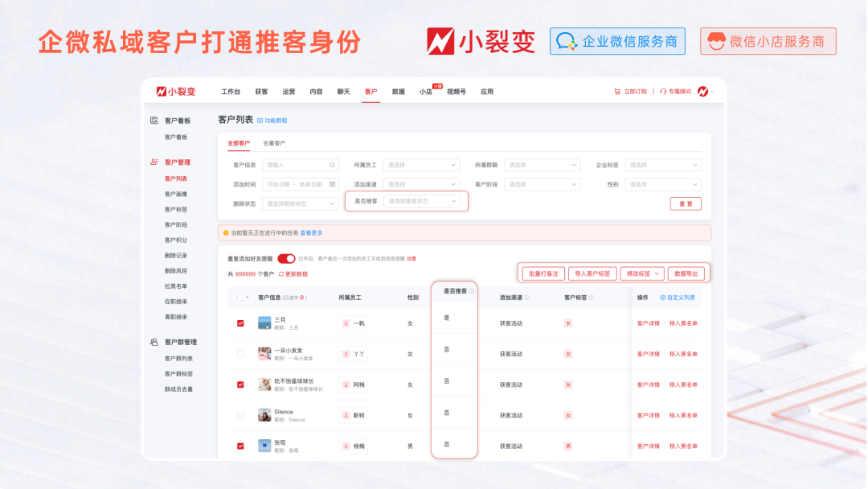The height and width of the screenshot is (489, 868).
Task: Expand the 所属员工 dropdown
Action: click(420, 164)
